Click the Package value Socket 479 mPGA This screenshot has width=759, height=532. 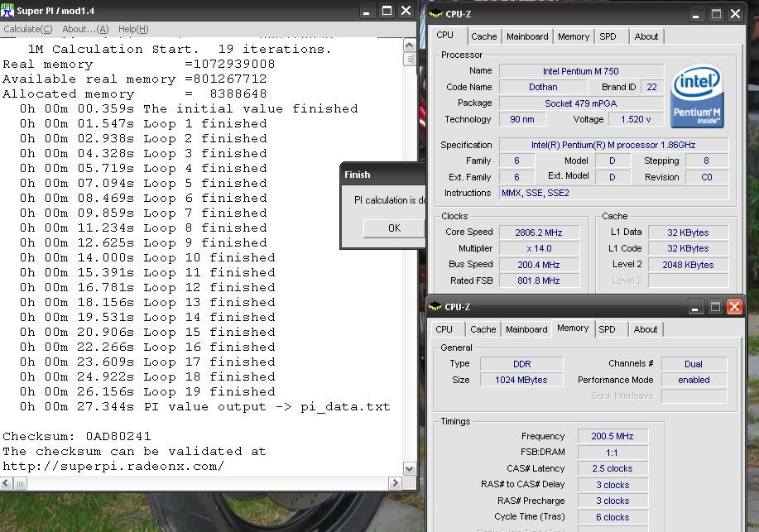pos(581,103)
